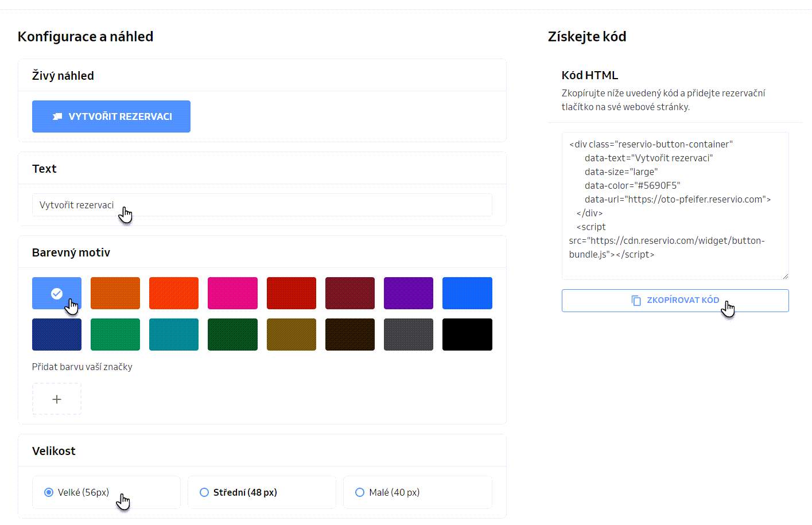The width and height of the screenshot is (812, 525).
Task: Click the data-color="#5690F5" code line
Action: pos(632,185)
